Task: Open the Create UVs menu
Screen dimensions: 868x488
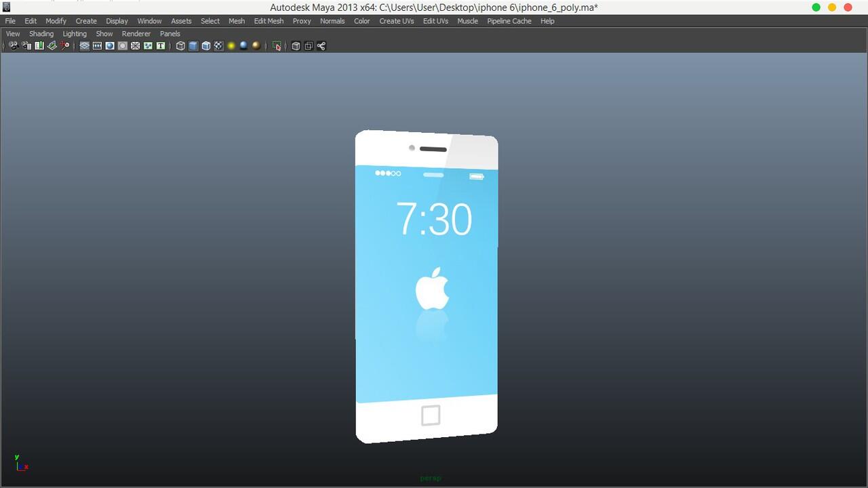Action: point(397,21)
